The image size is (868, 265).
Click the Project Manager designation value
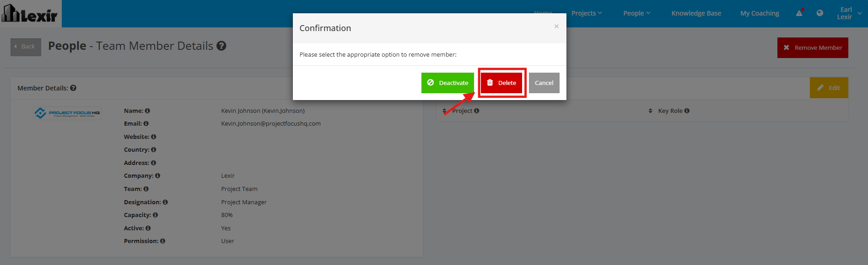click(x=244, y=202)
